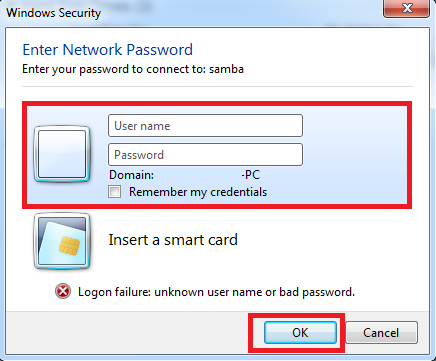Confirm with the OK button
This screenshot has height=361, width=436.
(300, 332)
